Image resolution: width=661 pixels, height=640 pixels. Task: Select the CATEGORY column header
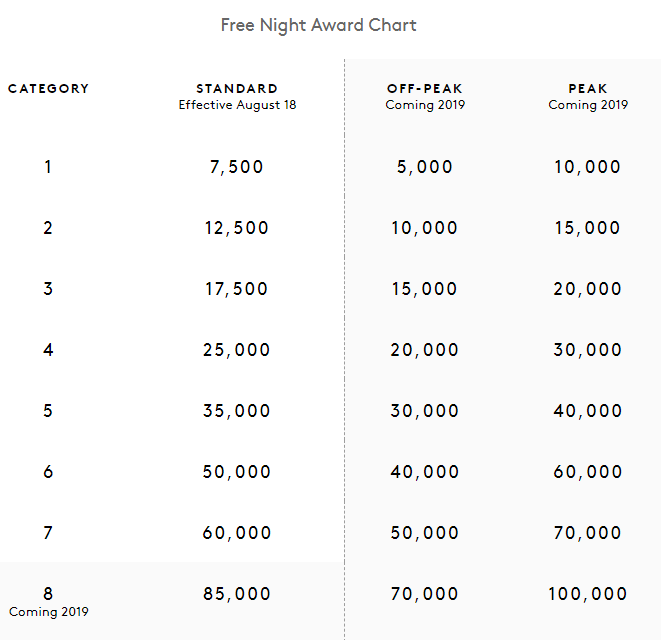coord(48,89)
